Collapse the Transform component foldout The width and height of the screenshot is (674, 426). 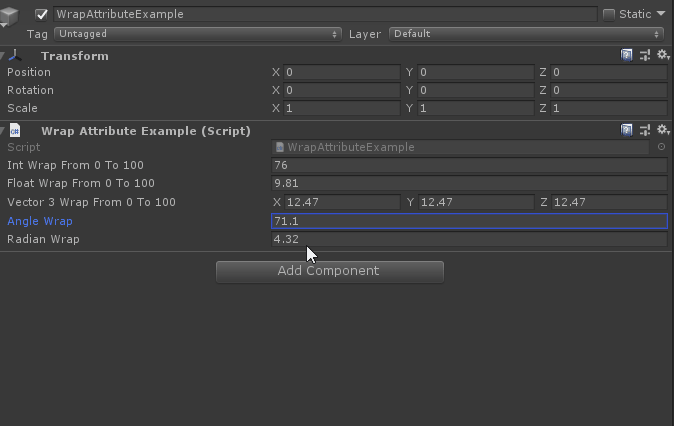coord(4,56)
